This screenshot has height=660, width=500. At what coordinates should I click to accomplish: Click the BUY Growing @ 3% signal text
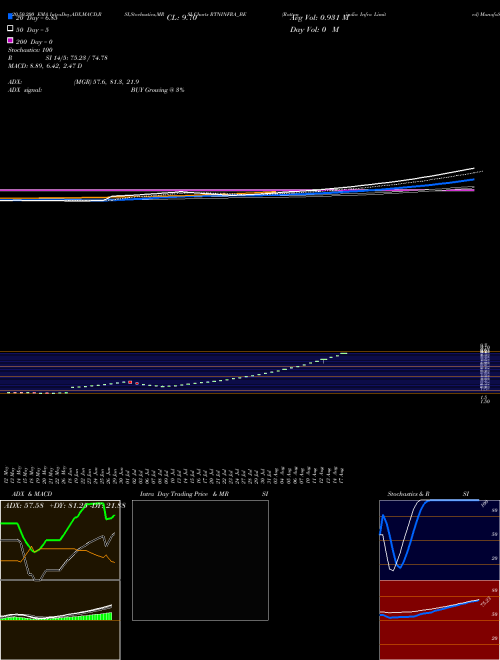[x=157, y=90]
